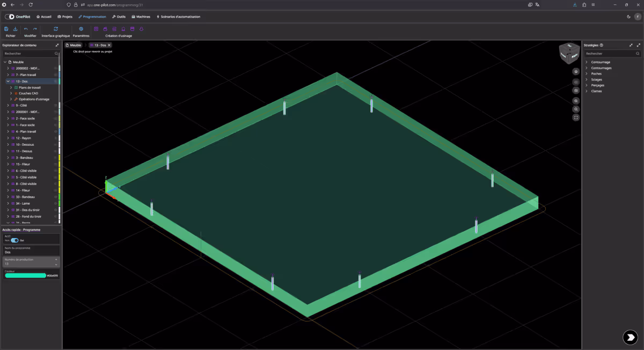This screenshot has width=644, height=350.
Task: Toggle visibility of 12 - Rayon
Action: [x=55, y=138]
